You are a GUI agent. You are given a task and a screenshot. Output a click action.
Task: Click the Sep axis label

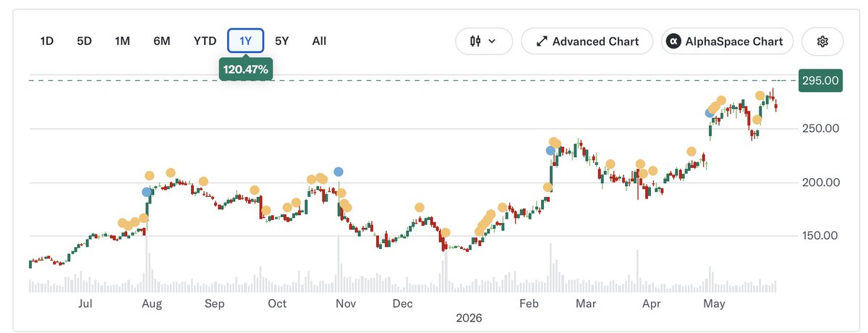click(214, 304)
